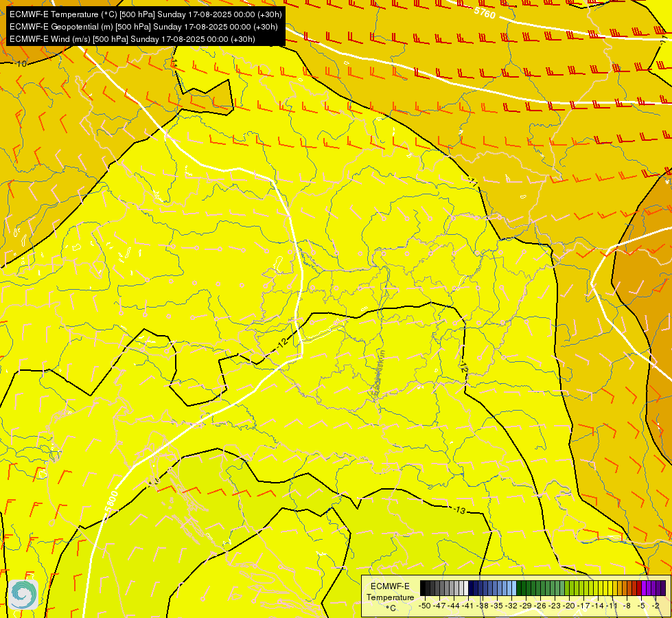672x618 pixels.
Task: Click the -50 value on the legend scale
Action: tap(425, 606)
